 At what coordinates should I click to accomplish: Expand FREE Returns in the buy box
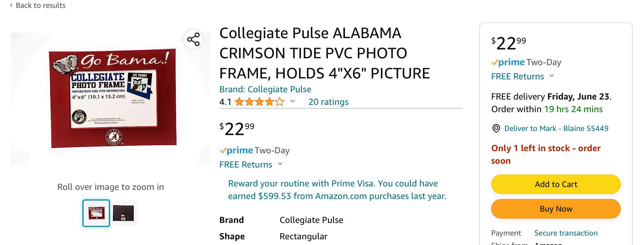point(552,76)
